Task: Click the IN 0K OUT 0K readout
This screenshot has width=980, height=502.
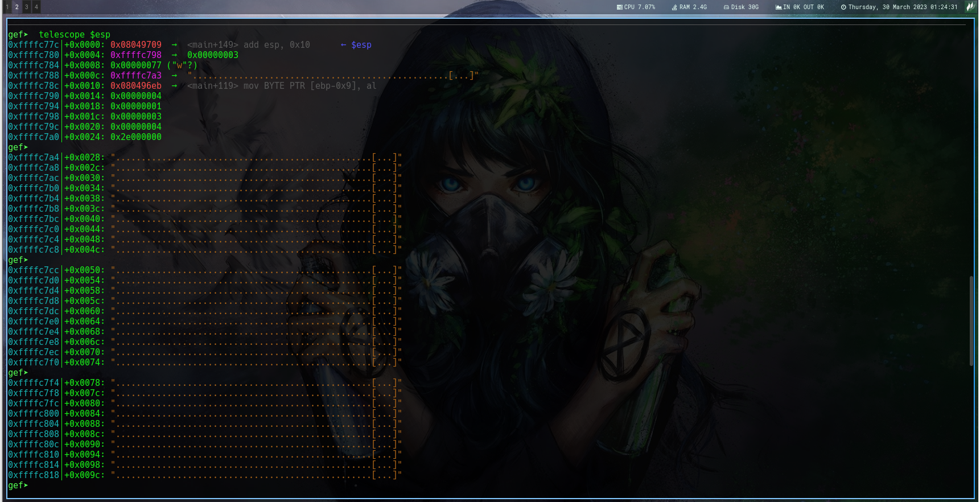Action: (x=804, y=7)
